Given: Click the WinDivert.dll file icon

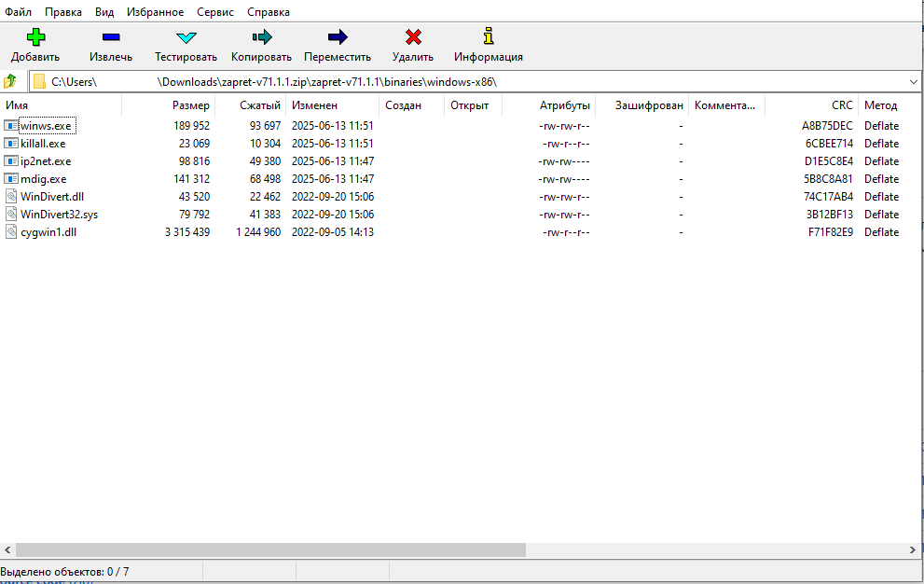Looking at the screenshot, I should [x=10, y=197].
